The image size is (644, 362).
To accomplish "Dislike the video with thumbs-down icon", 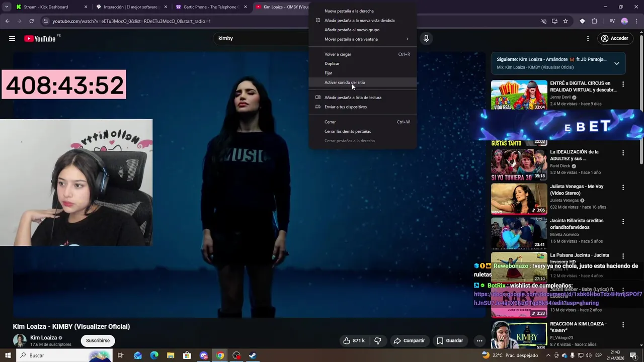I will pyautogui.click(x=378, y=341).
